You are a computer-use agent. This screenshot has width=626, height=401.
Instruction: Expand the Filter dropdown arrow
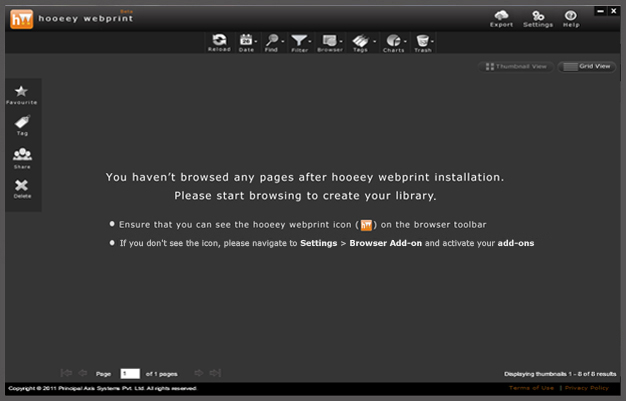[x=310, y=41]
